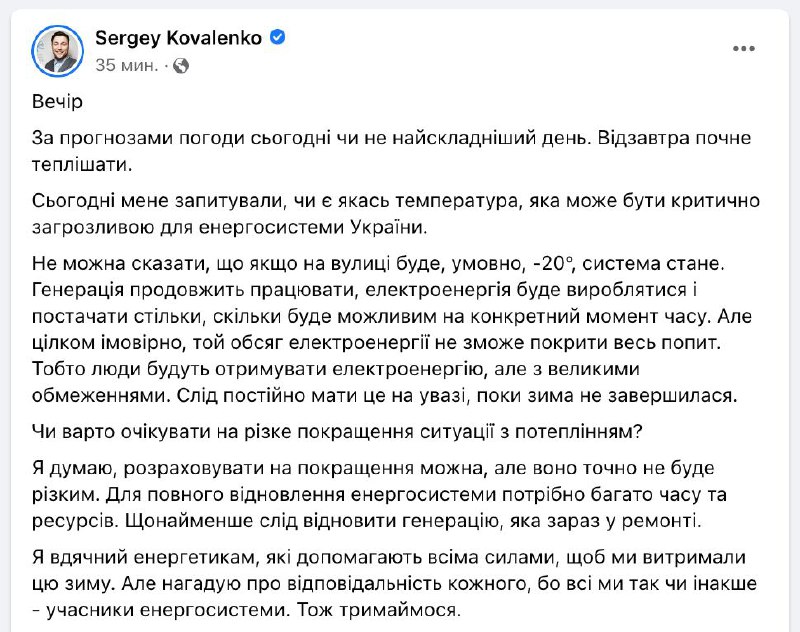Click the globe public audience icon
Image resolution: width=800 pixels, height=632 pixels.
181,66
